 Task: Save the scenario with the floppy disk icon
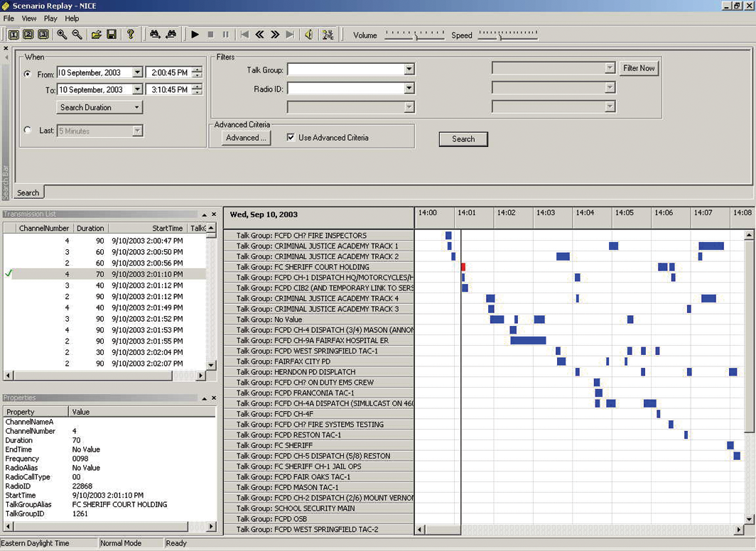112,34
